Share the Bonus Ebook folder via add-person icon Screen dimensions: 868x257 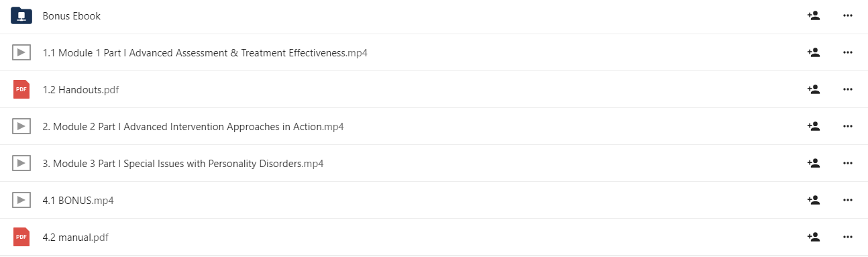814,15
